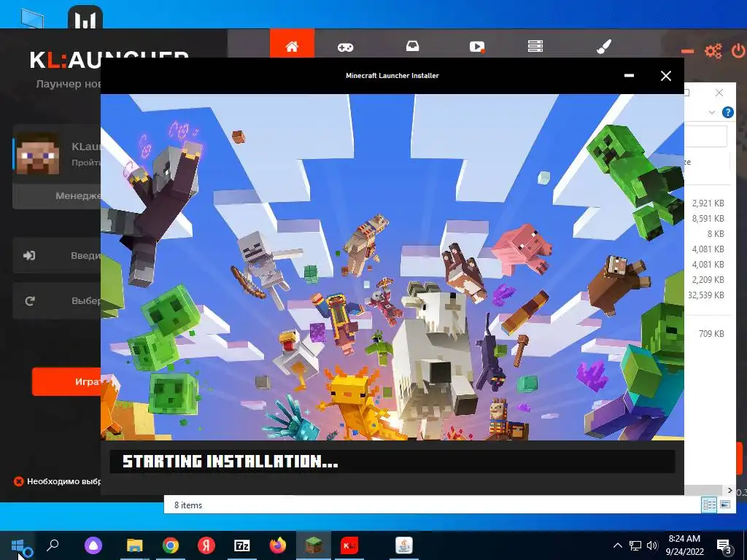747x560 pixels.
Task: Click the login arrow icon in KLauncher
Action: pyautogui.click(x=29, y=256)
